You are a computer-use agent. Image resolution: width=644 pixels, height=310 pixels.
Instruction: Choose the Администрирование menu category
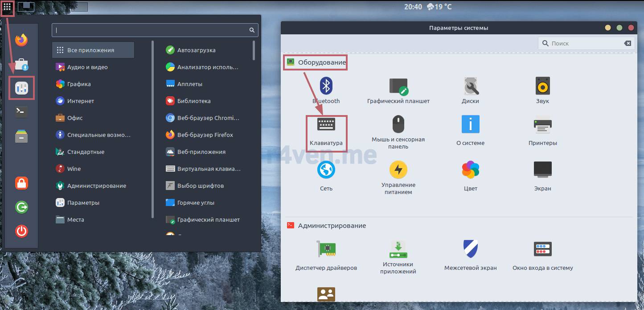(96, 186)
